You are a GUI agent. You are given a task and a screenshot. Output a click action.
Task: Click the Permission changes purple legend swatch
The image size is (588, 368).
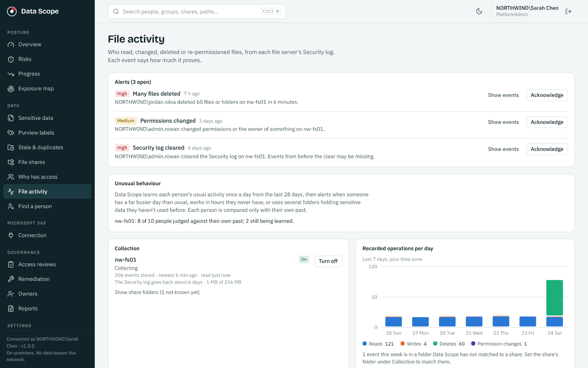click(x=473, y=344)
